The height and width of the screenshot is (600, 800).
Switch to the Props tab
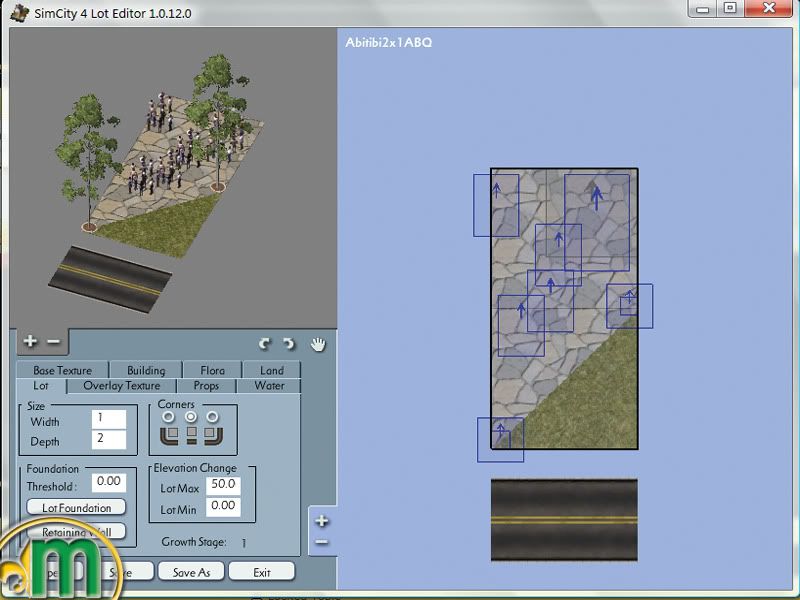(206, 386)
